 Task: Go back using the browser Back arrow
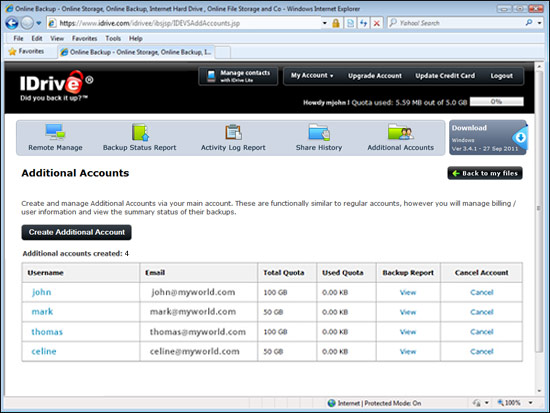pos(12,23)
